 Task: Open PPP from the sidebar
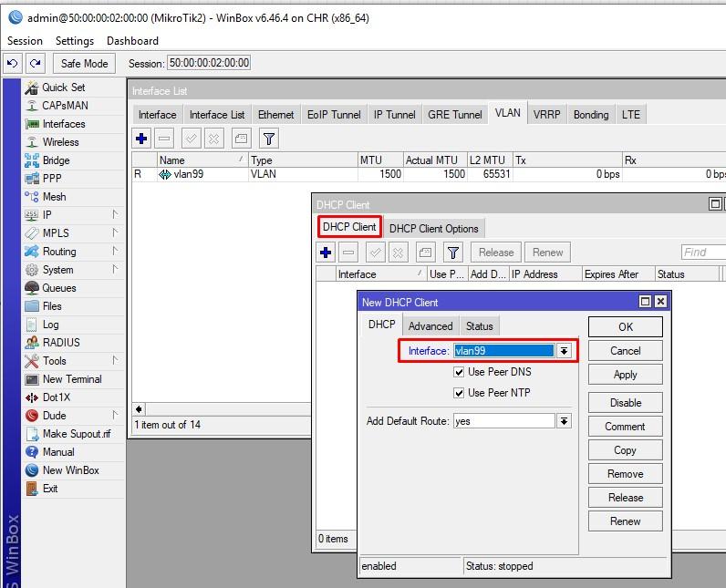click(x=52, y=179)
